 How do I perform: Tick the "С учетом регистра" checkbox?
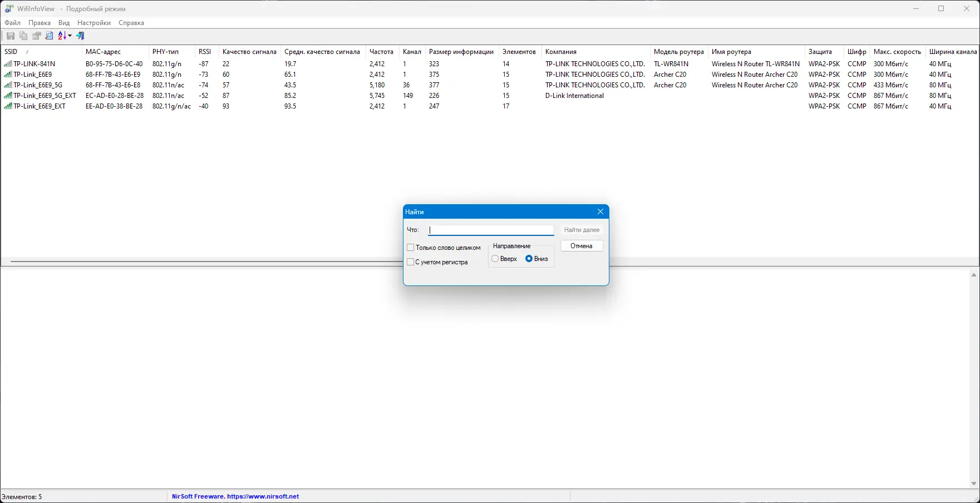click(x=411, y=262)
